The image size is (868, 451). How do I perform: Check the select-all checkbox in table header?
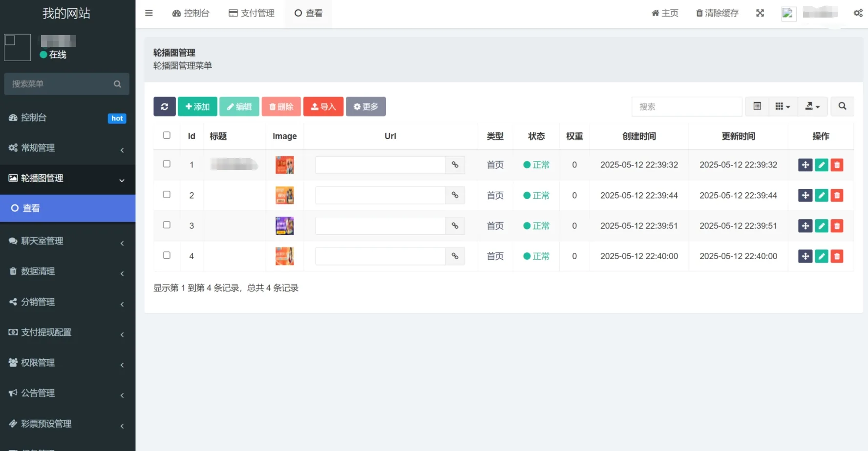pos(167,135)
